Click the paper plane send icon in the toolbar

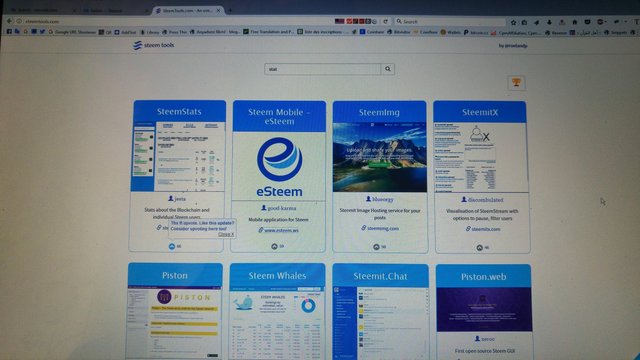coord(536,22)
